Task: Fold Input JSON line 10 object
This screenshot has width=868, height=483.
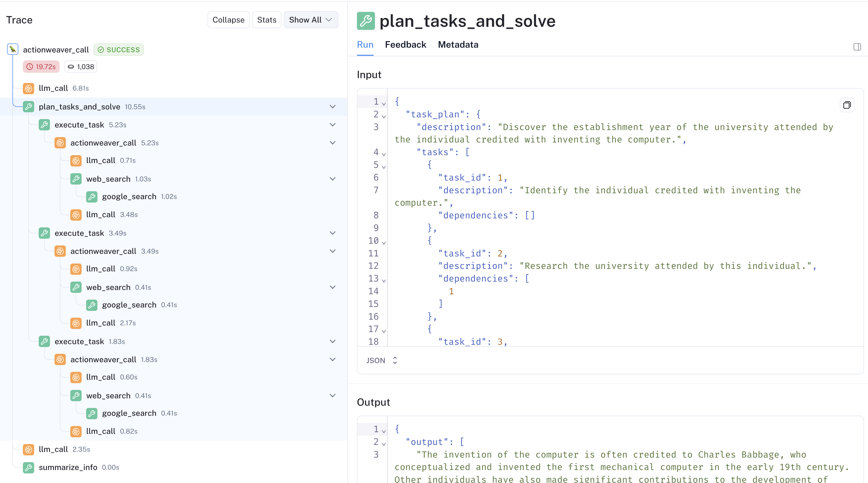Action: 383,243
